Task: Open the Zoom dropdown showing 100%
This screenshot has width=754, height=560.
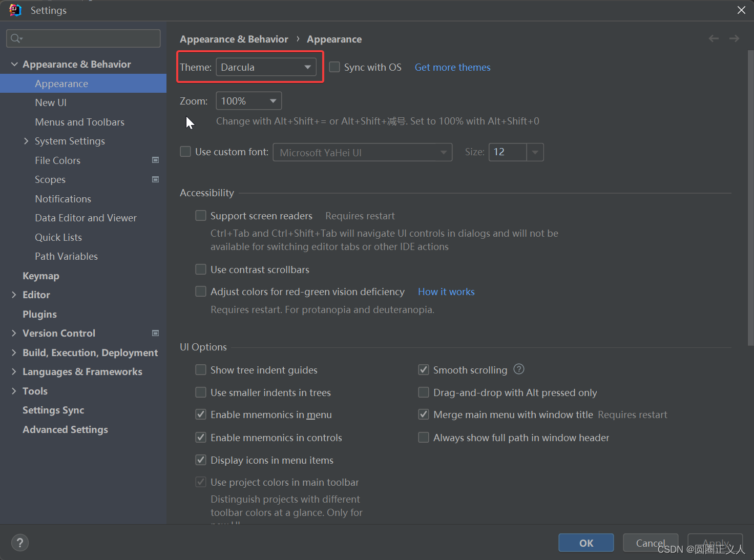Action: click(248, 101)
